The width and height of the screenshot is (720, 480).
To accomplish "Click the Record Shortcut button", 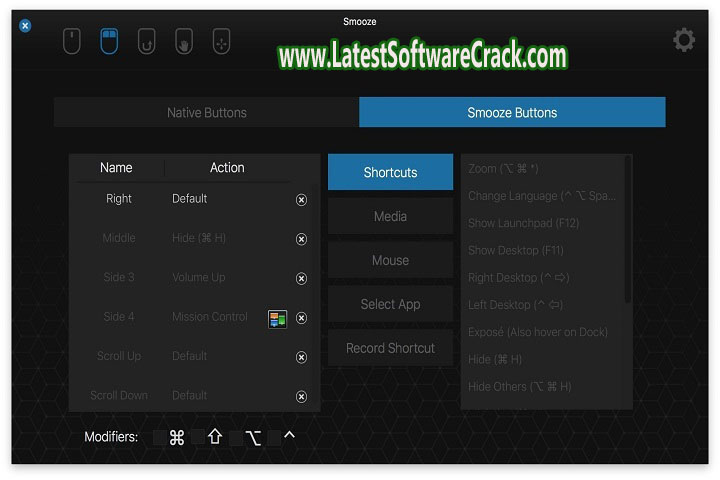I will click(390, 348).
